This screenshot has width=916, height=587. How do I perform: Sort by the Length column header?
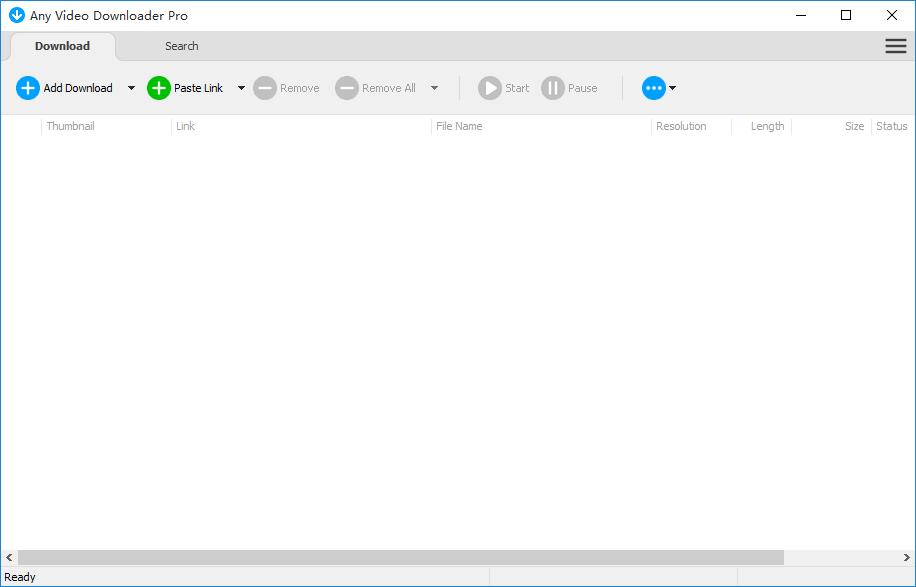pyautogui.click(x=768, y=126)
